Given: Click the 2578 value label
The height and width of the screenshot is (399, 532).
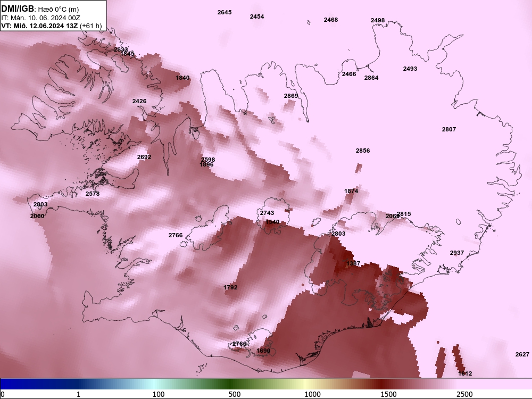Looking at the screenshot, I should [93, 194].
